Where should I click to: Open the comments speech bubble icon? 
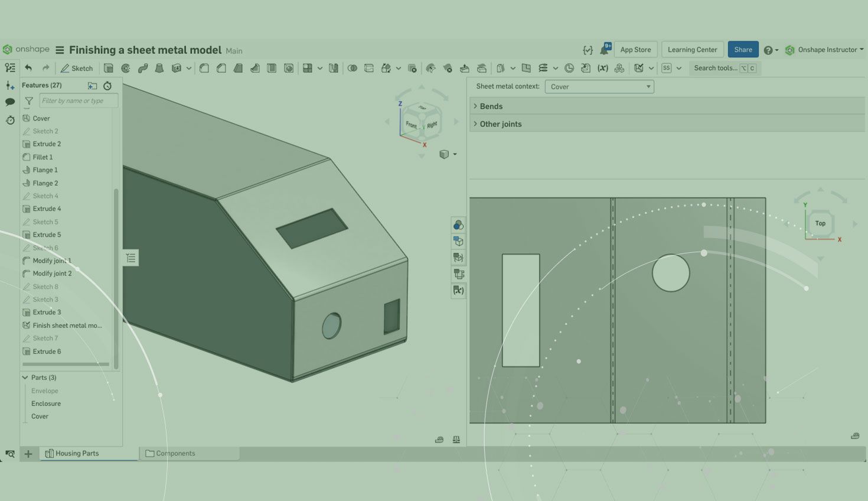pyautogui.click(x=10, y=102)
